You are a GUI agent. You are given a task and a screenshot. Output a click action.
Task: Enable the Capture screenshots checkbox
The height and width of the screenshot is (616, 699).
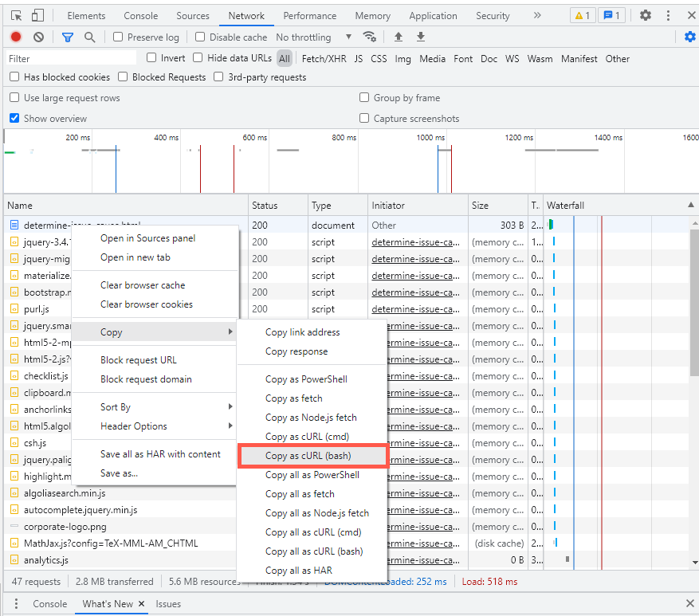pos(364,118)
